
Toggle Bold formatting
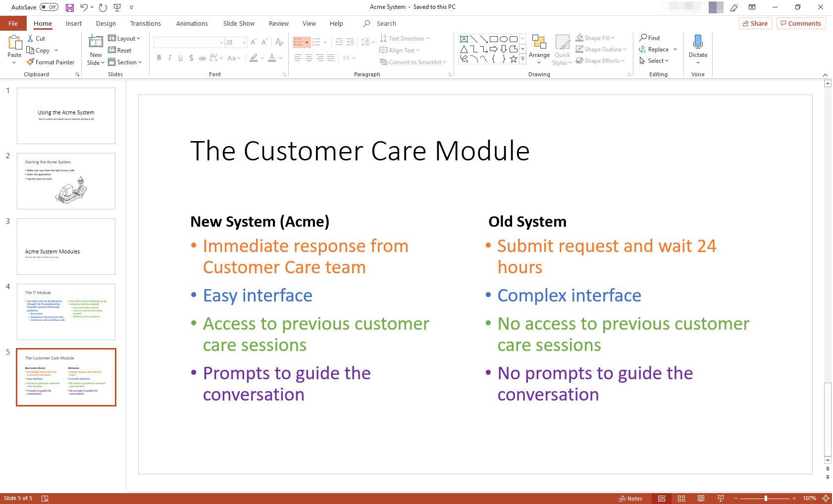click(x=159, y=58)
